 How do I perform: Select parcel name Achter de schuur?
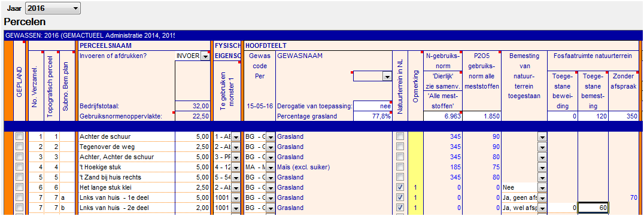coord(126,136)
